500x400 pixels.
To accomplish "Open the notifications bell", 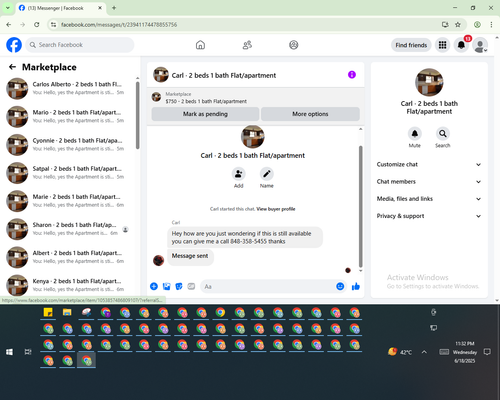I will point(461,45).
